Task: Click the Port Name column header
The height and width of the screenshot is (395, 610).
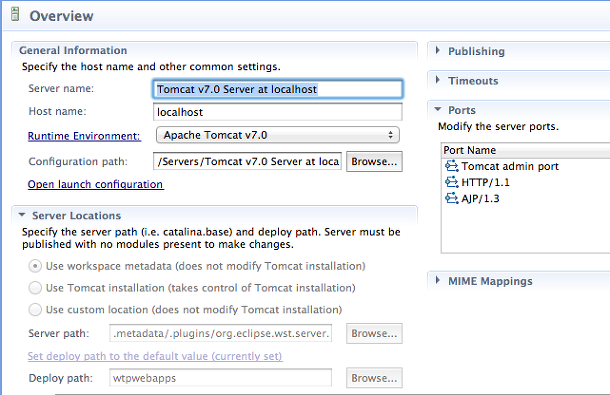Action: (x=526, y=150)
